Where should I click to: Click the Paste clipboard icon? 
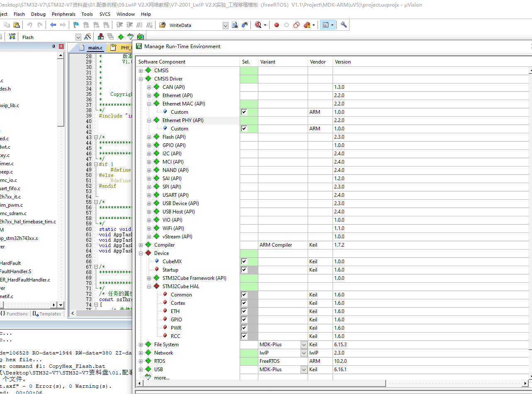coord(16,25)
